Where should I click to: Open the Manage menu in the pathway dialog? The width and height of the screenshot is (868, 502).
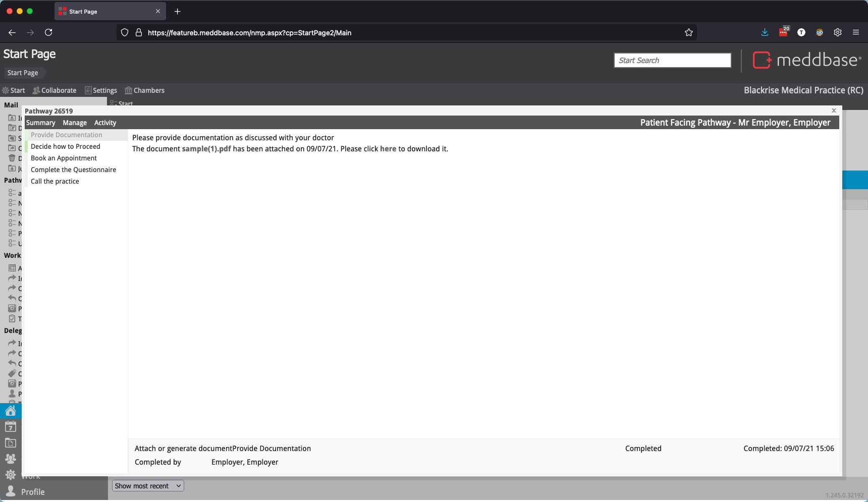pyautogui.click(x=75, y=123)
